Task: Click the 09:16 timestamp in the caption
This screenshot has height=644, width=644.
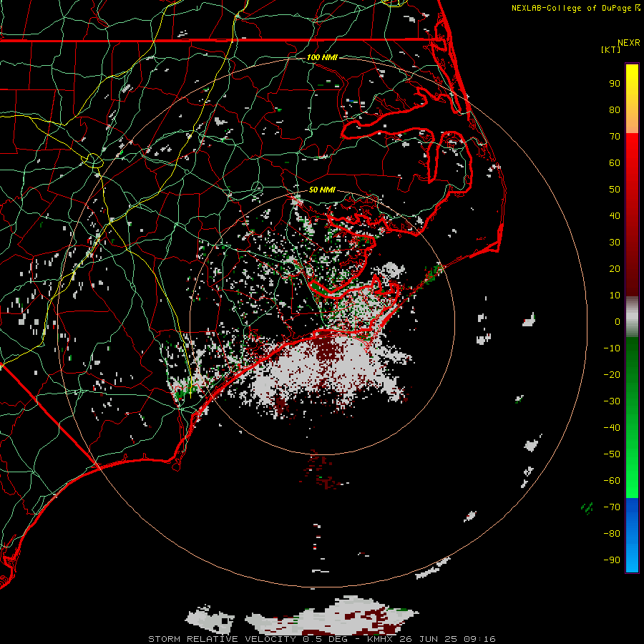Action: click(x=479, y=639)
